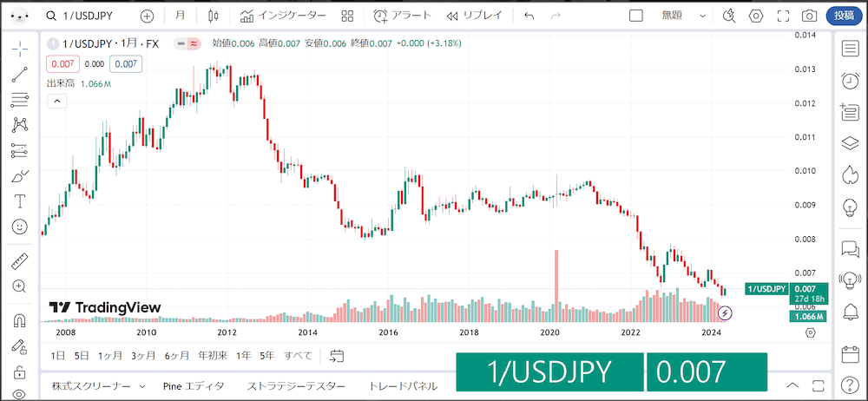Toggle lock all drawing tools
The image size is (868, 401).
coord(20,371)
